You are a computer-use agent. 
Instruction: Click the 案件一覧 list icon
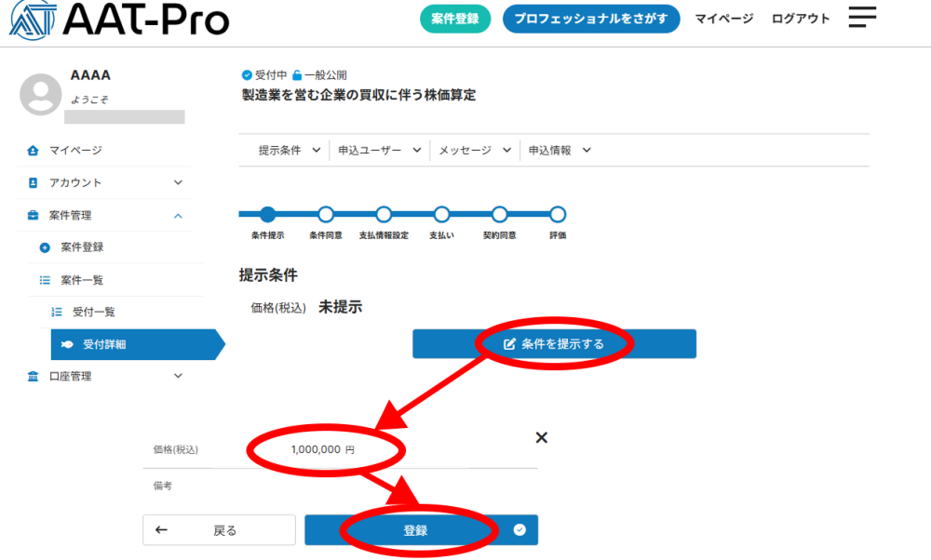45,280
